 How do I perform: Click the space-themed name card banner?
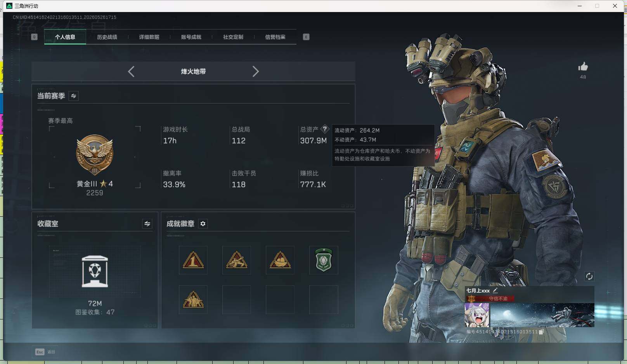pos(542,315)
